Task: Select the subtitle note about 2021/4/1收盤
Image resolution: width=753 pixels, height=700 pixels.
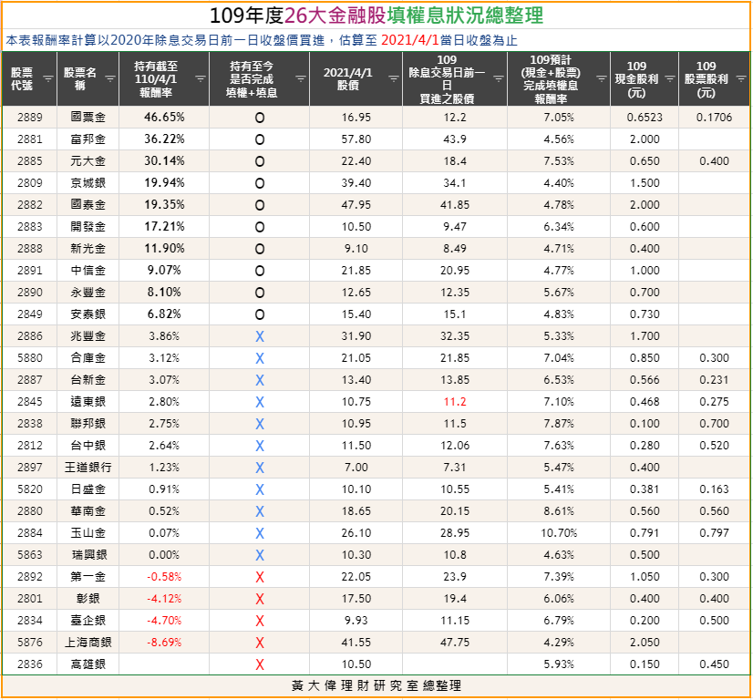Action: coord(262,40)
